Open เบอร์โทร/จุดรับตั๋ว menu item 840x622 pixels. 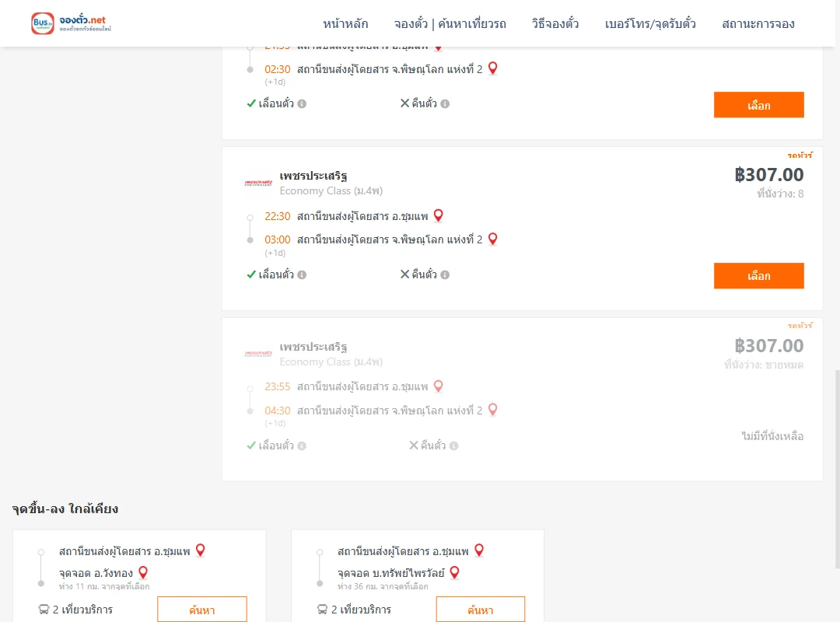(x=650, y=23)
